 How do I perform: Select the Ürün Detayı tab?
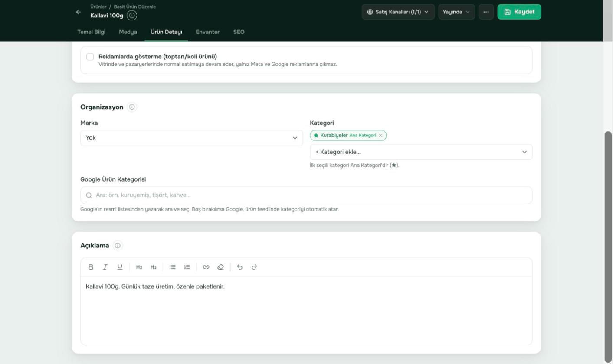click(x=167, y=32)
